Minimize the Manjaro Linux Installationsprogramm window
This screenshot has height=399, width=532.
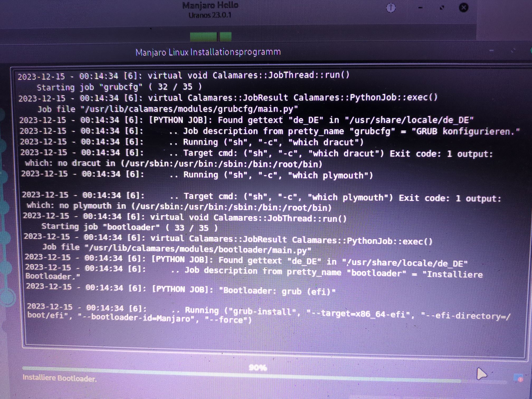(491, 50)
